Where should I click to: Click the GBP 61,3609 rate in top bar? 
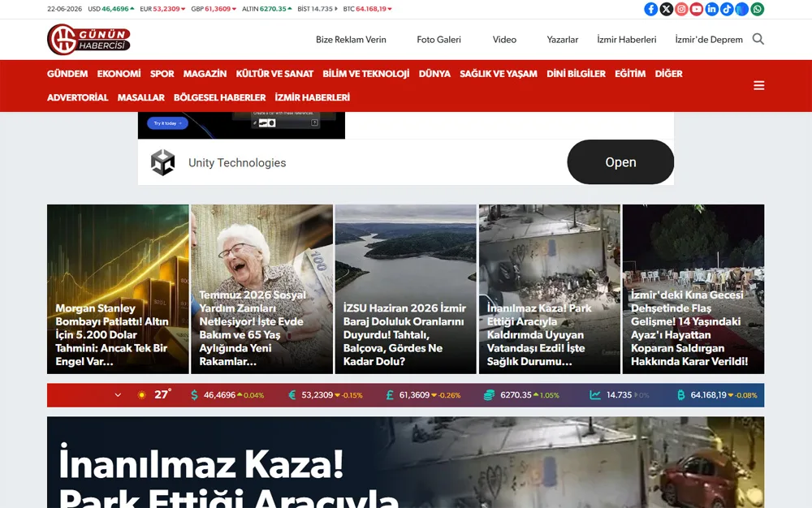(214, 9)
